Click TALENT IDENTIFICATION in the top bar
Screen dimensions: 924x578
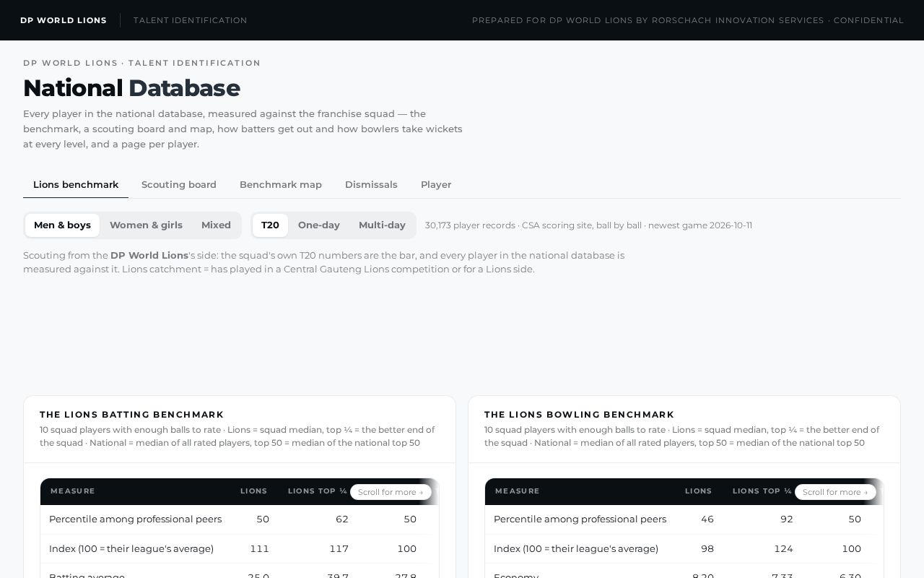click(191, 20)
